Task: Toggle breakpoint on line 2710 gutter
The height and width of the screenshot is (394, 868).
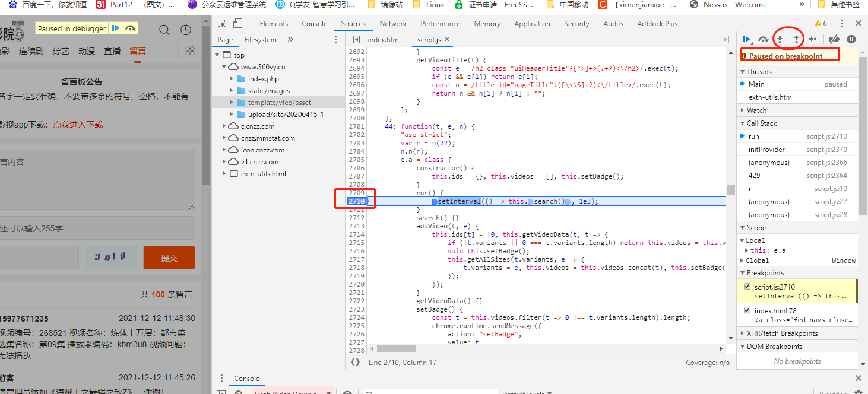Action: (x=356, y=201)
